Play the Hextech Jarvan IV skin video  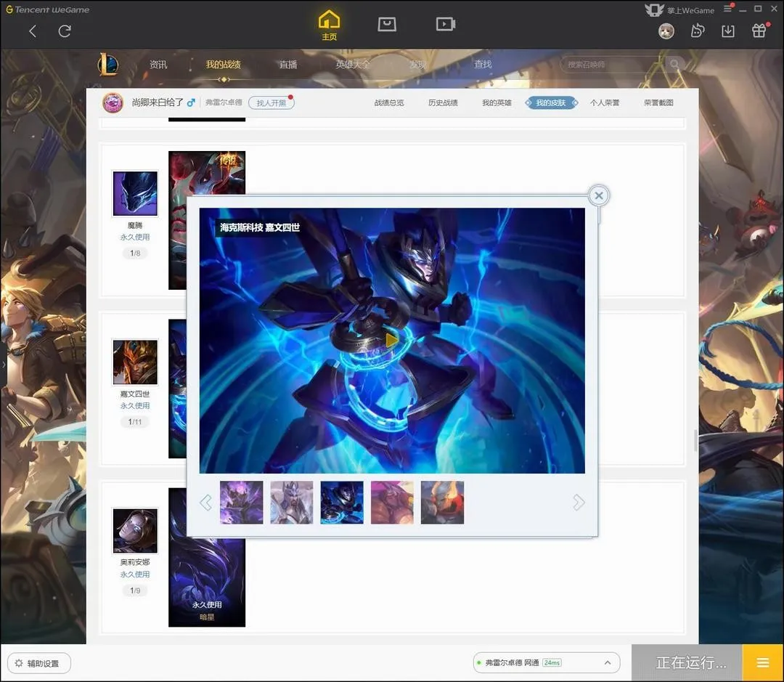tap(391, 340)
